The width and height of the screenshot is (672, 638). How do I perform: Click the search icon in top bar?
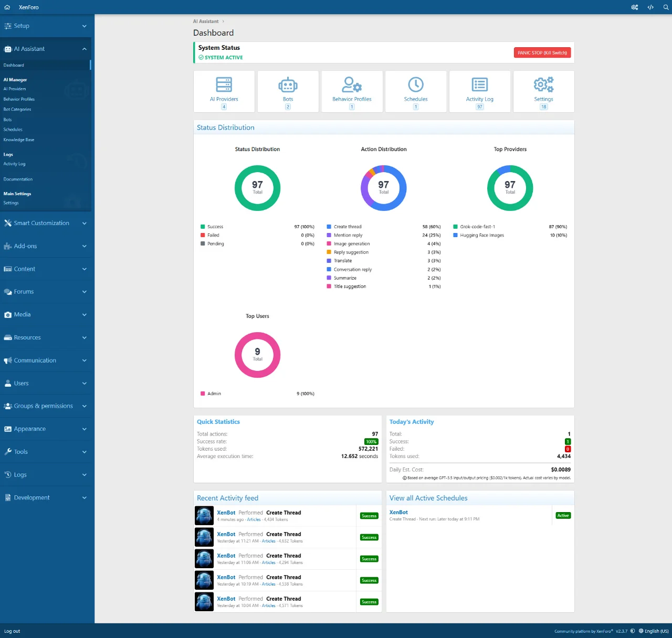[x=666, y=7]
